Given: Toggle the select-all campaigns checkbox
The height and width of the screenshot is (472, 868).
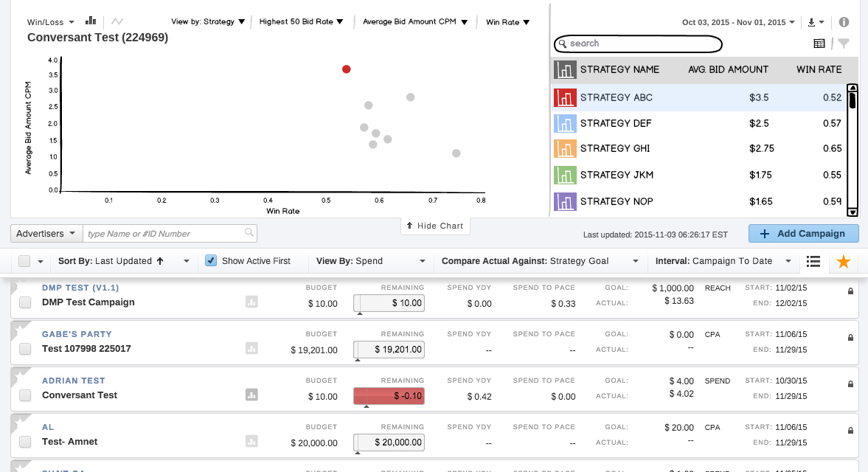Looking at the screenshot, I should (x=24, y=261).
